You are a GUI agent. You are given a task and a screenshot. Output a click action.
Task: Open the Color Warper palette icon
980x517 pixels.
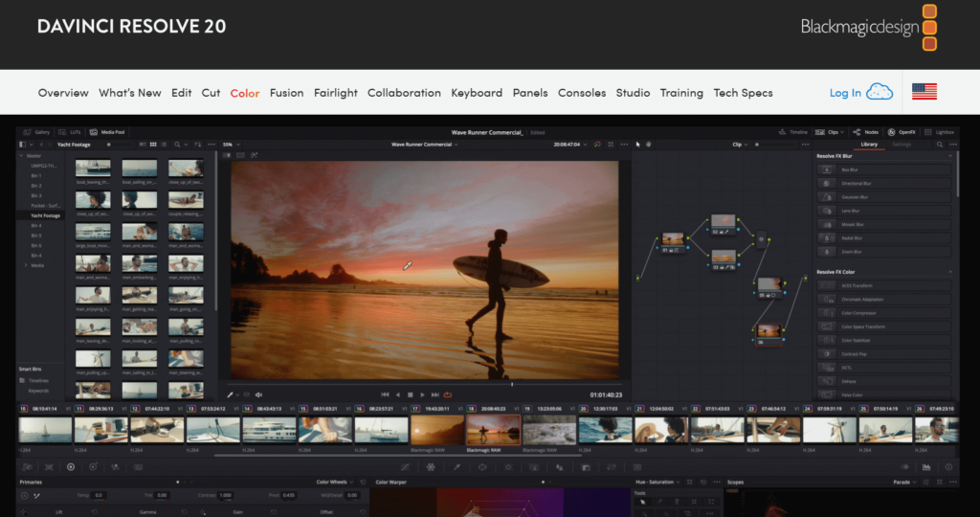tap(431, 467)
